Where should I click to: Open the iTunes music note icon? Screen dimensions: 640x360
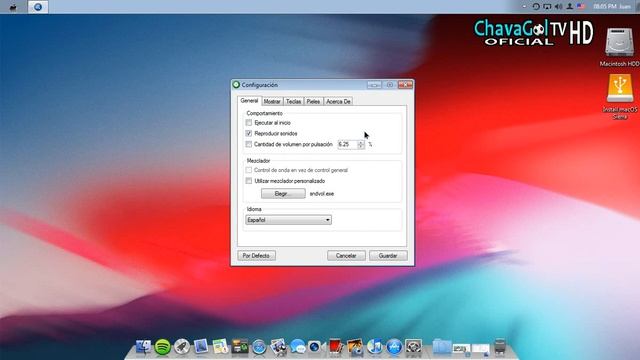click(x=374, y=347)
